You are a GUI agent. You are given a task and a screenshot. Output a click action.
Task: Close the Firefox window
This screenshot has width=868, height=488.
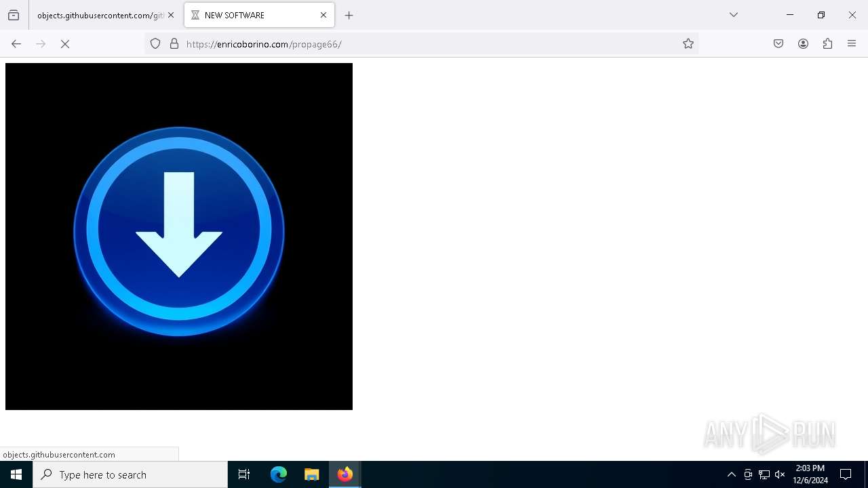coord(852,15)
